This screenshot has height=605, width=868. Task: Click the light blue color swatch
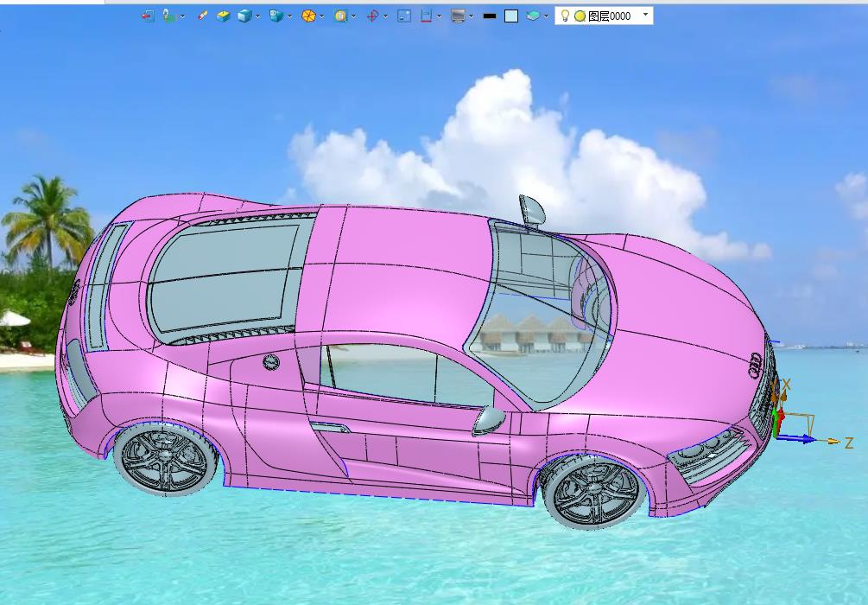pos(511,16)
